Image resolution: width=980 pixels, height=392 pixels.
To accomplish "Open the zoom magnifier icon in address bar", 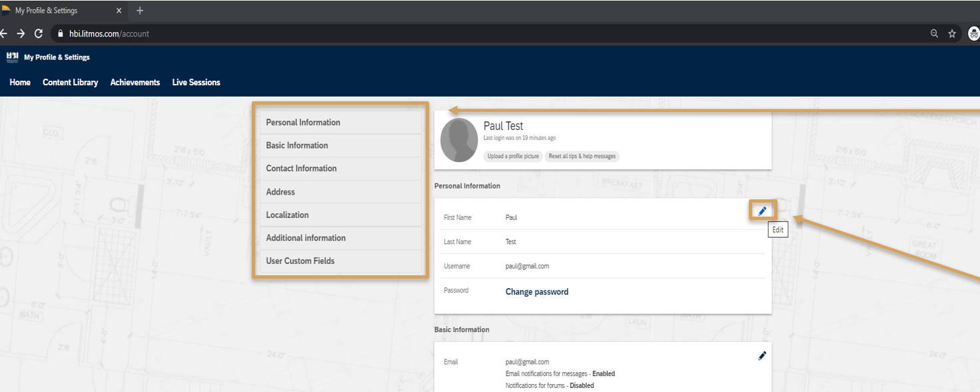I will point(934,33).
